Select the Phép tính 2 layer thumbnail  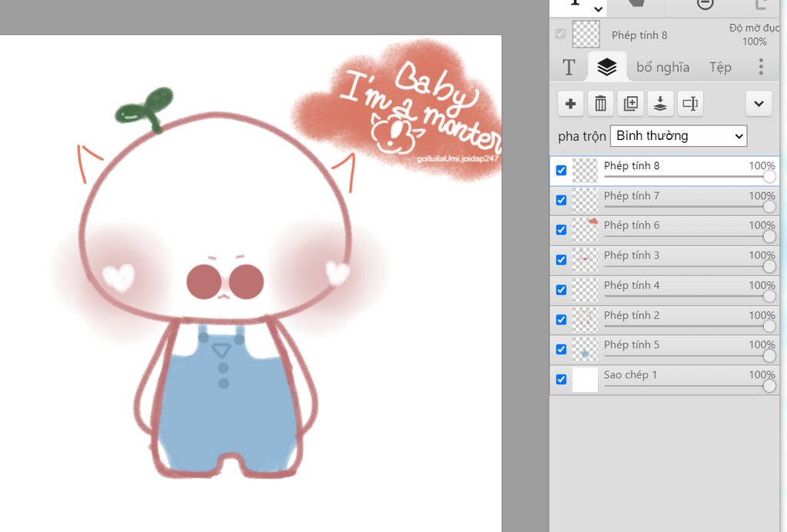[585, 320]
